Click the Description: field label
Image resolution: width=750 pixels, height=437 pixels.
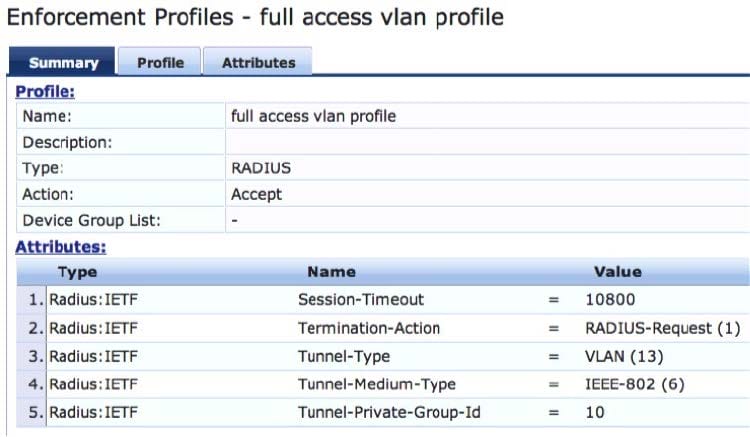pyautogui.click(x=67, y=142)
